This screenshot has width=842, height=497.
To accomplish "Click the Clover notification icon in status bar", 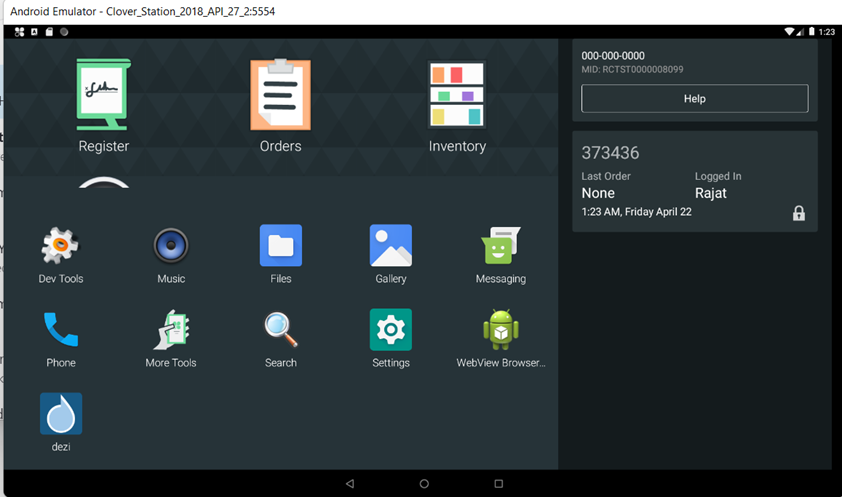I will pos(19,32).
